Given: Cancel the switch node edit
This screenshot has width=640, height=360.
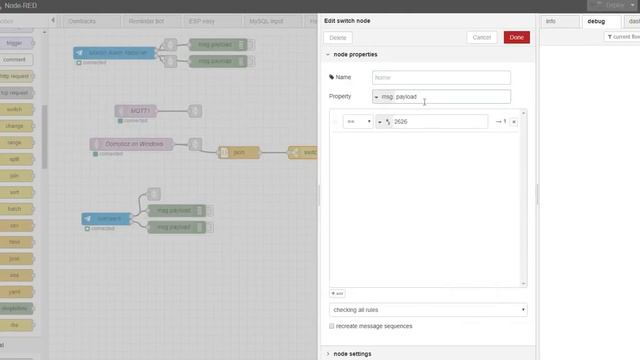Looking at the screenshot, I should [482, 37].
